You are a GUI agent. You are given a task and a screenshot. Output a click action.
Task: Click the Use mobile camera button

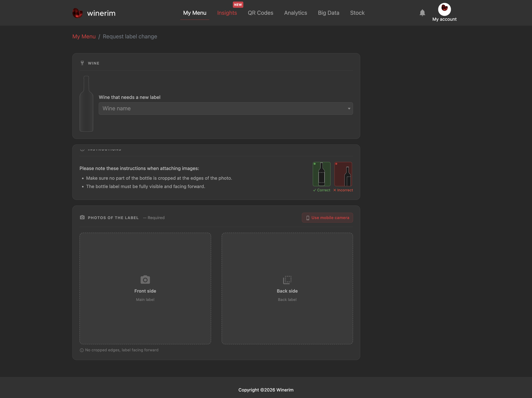coord(327,218)
